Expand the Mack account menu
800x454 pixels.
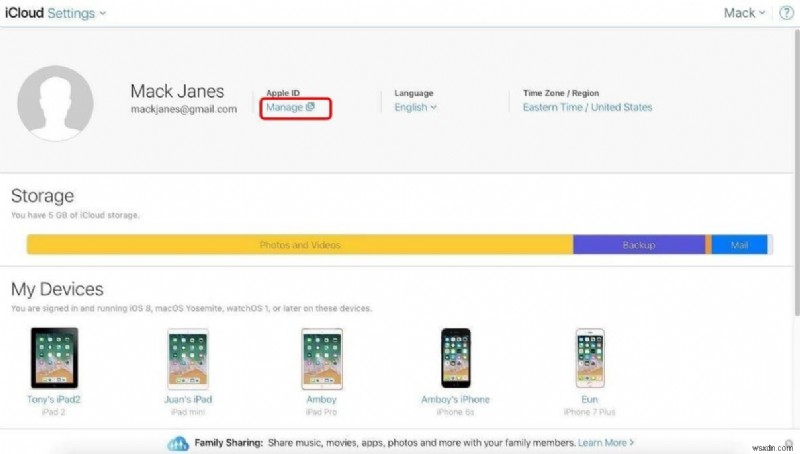[745, 13]
